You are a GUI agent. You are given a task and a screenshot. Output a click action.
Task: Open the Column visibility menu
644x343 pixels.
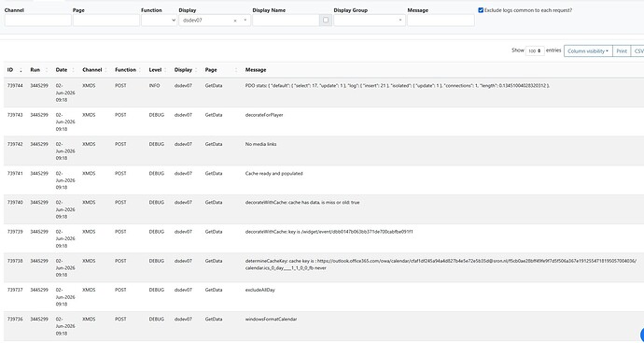(588, 51)
